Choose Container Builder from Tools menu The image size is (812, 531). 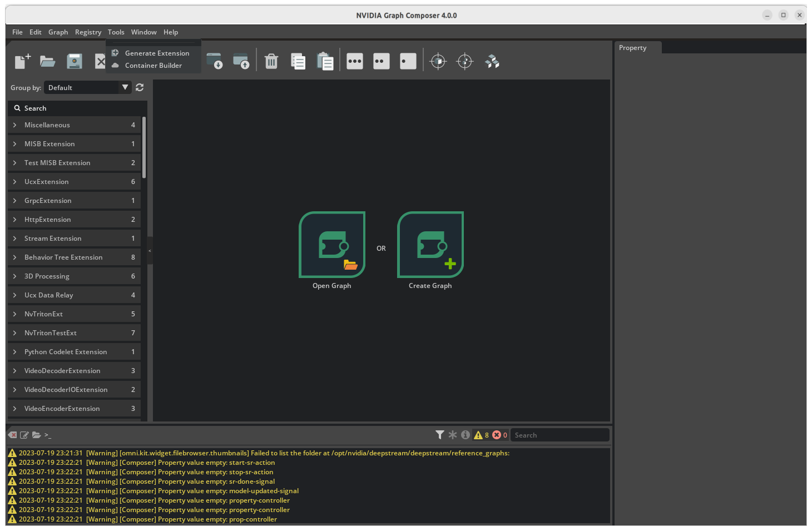[x=153, y=66]
